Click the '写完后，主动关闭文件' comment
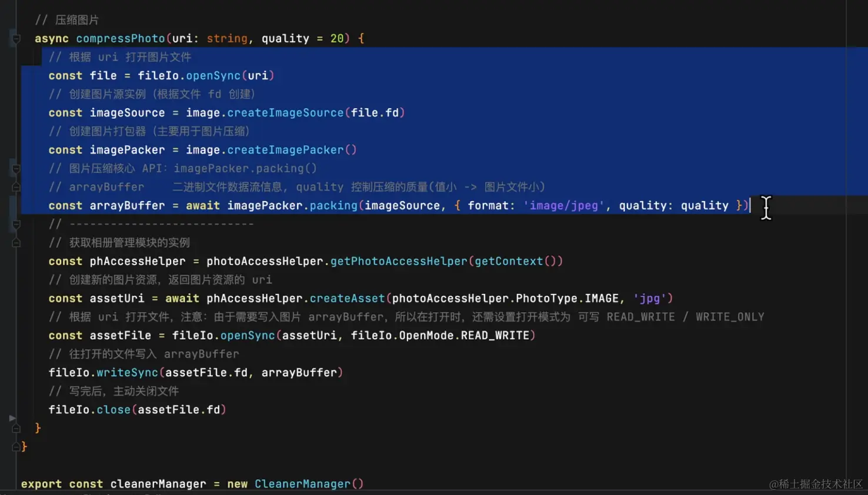Image resolution: width=868 pixels, height=495 pixels. (113, 392)
